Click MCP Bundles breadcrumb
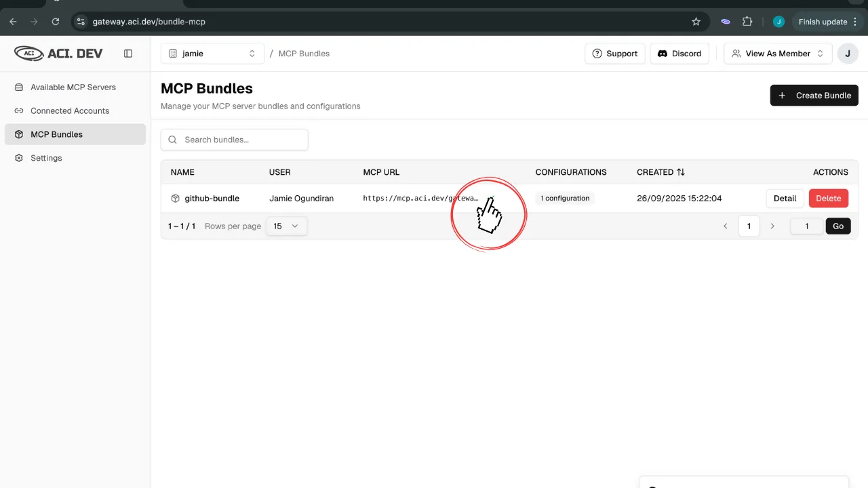The image size is (868, 488). [x=304, y=54]
